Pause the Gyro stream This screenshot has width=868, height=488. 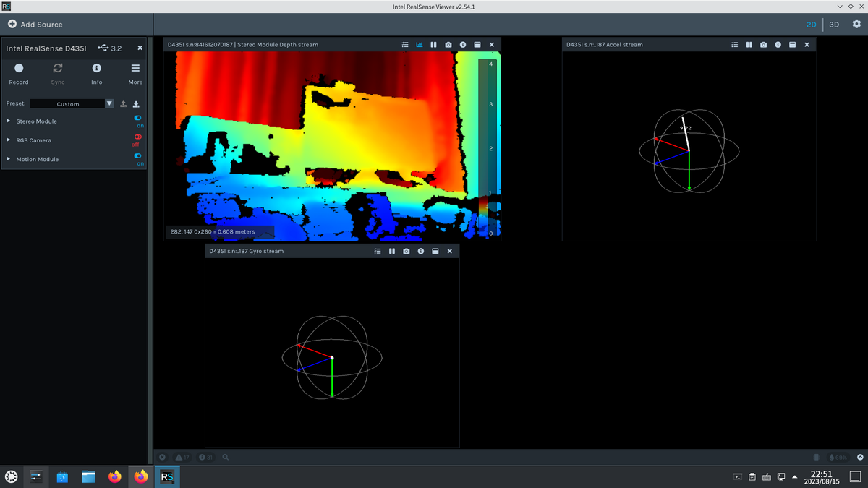(x=391, y=252)
